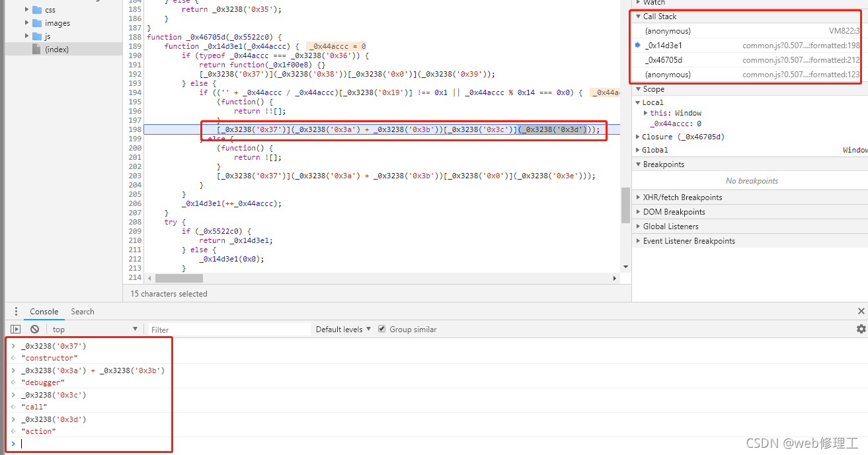Click line number 189 in the gutter
Image resolution: width=868 pixels, height=455 pixels.
coord(136,46)
